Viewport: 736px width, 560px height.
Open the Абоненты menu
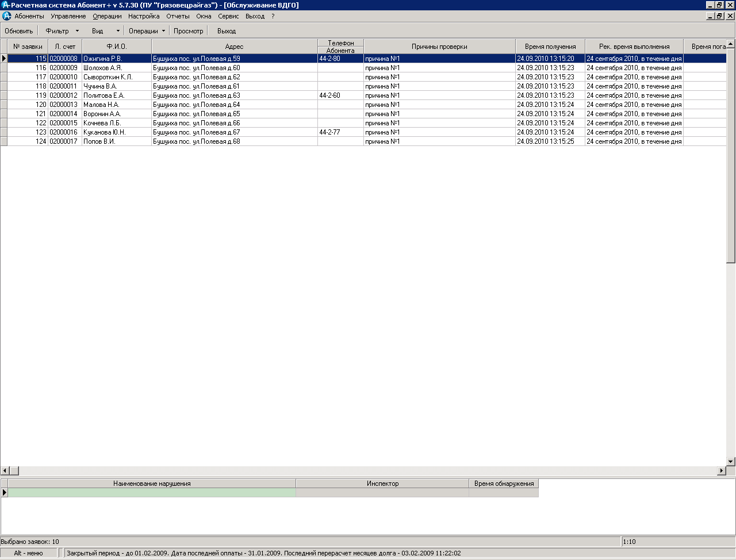coord(29,16)
